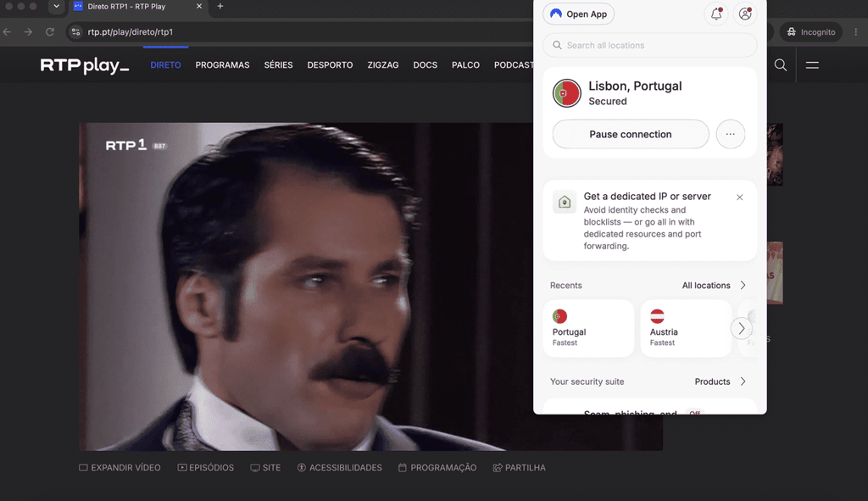Open Products in security suite
868x501 pixels.
[x=721, y=381]
